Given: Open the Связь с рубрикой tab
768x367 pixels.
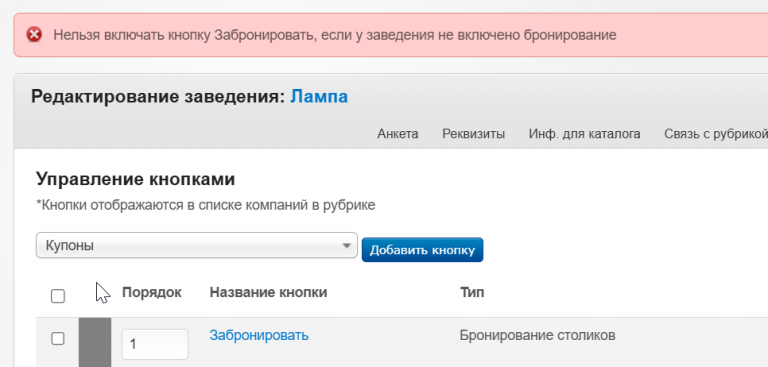Looking at the screenshot, I should pyautogui.click(x=716, y=134).
